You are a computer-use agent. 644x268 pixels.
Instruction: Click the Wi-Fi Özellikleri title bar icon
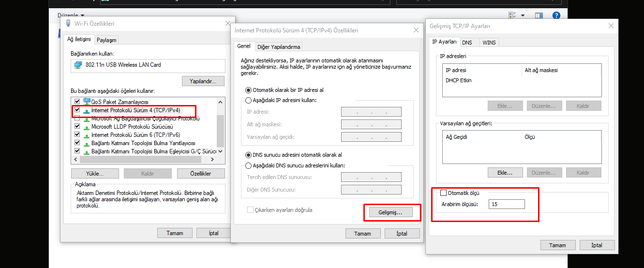(67, 23)
